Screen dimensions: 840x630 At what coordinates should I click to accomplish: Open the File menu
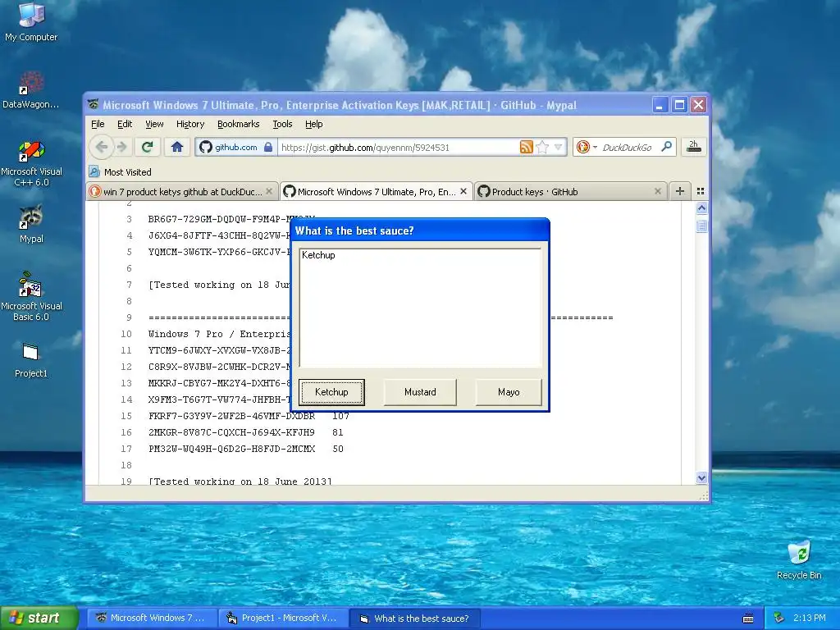tap(98, 124)
